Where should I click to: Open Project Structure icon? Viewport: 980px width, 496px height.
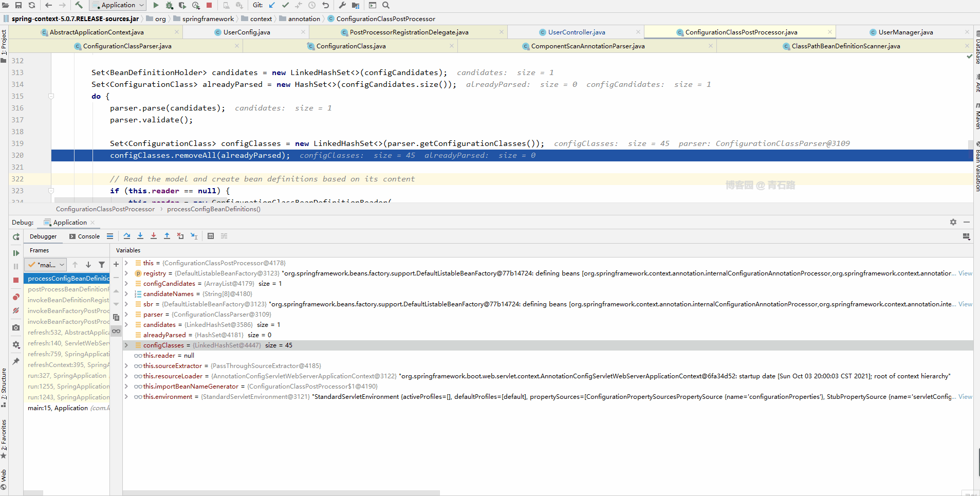(x=356, y=5)
